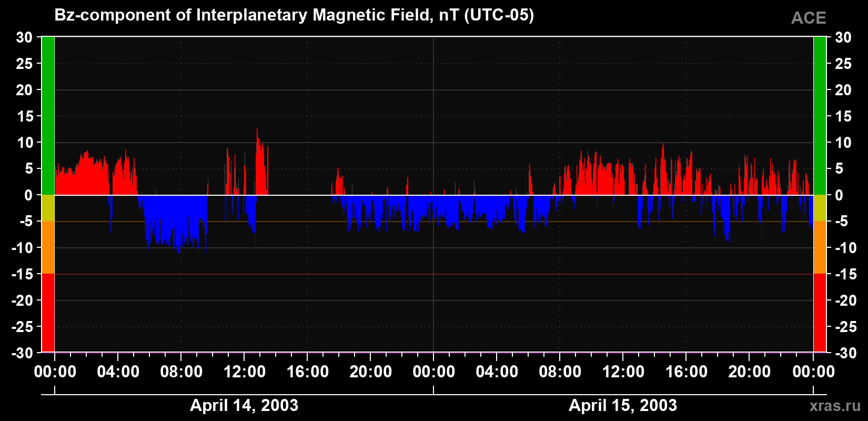Click the green band of the left color scale
This screenshot has width=868, height=421.
coord(48,116)
